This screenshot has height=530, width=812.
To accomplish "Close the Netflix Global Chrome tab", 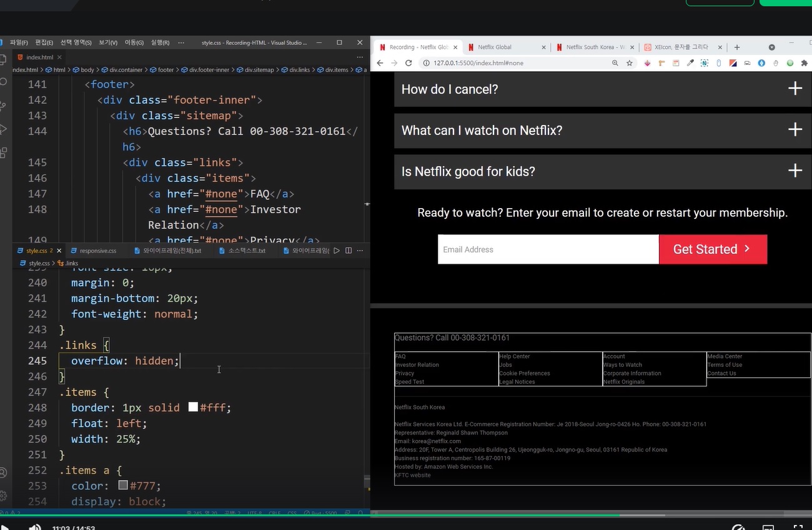I will 543,47.
